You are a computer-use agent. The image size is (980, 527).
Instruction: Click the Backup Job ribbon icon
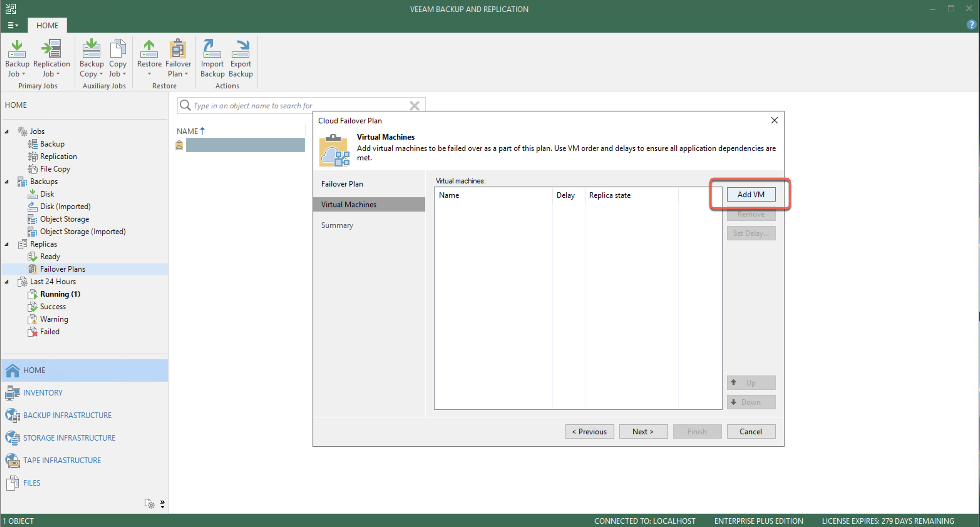(x=17, y=49)
